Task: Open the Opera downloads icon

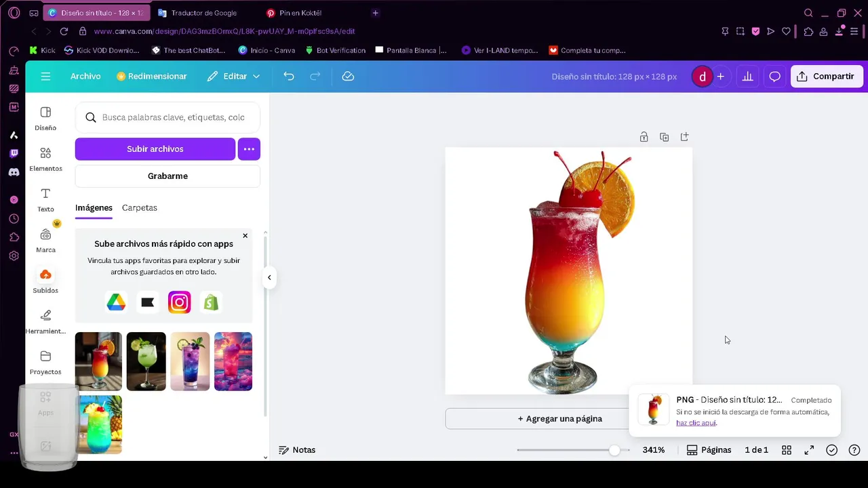Action: [x=840, y=31]
